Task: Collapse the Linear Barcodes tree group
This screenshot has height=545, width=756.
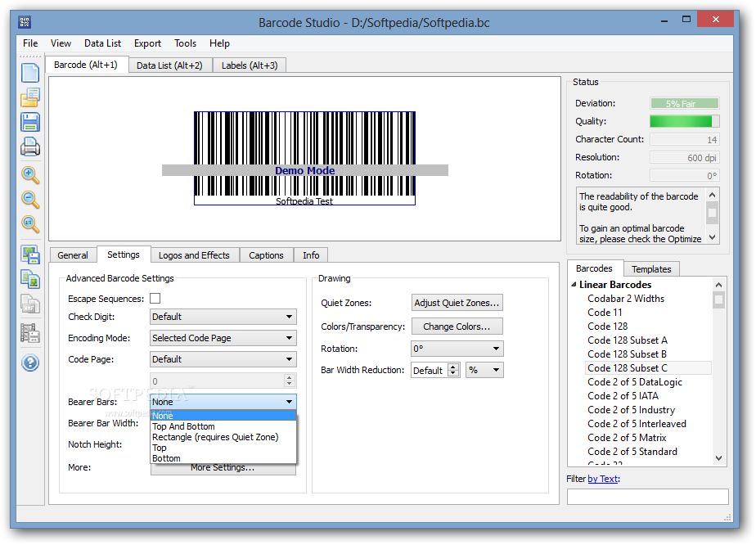Action: pos(574,285)
